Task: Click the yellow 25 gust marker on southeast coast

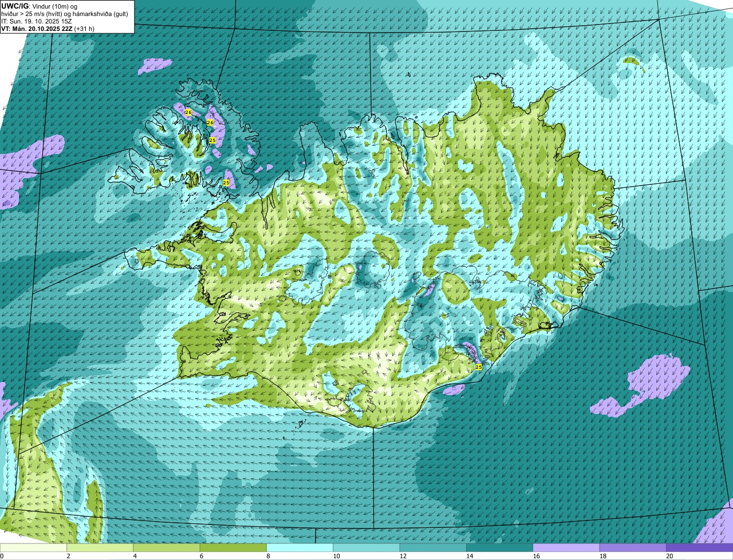Action: 479,366
